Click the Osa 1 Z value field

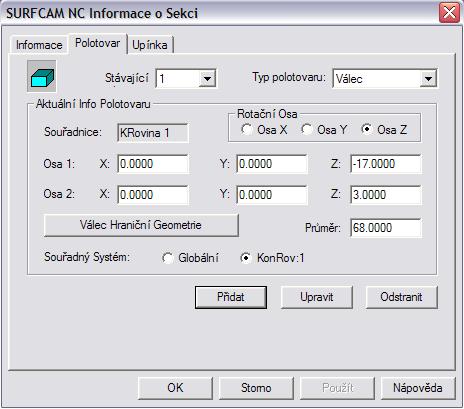tap(386, 164)
